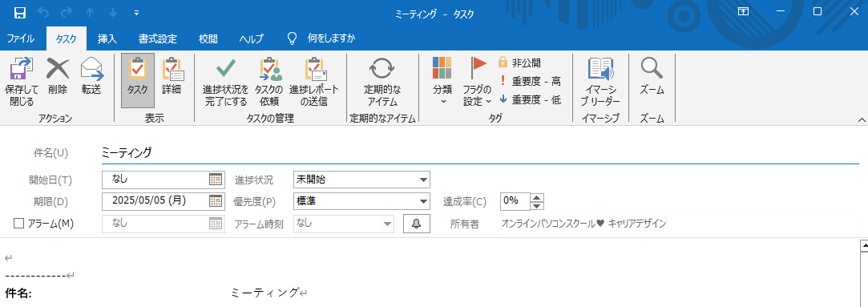
Task: Open the アラーム時刻 time dropdown
Action: point(387,224)
